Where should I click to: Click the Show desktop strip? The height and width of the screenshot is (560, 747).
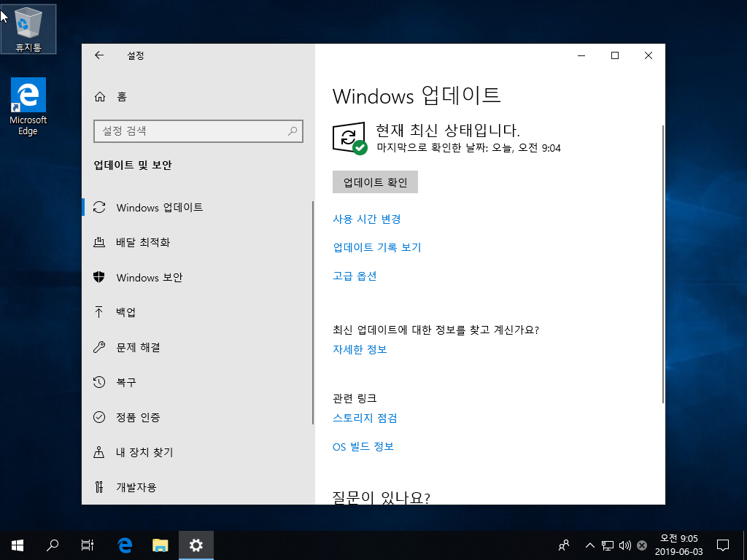pyautogui.click(x=745, y=545)
